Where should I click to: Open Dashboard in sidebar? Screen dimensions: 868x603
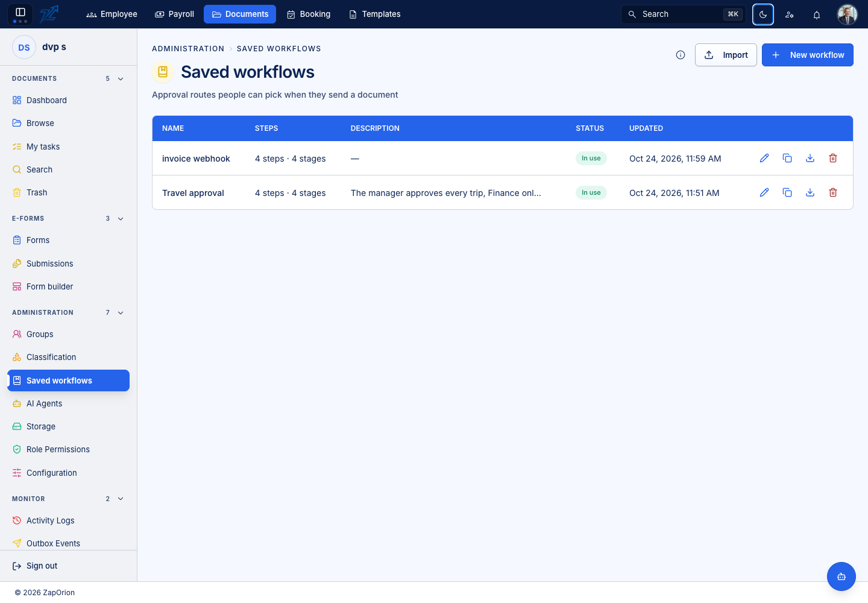(x=68, y=100)
